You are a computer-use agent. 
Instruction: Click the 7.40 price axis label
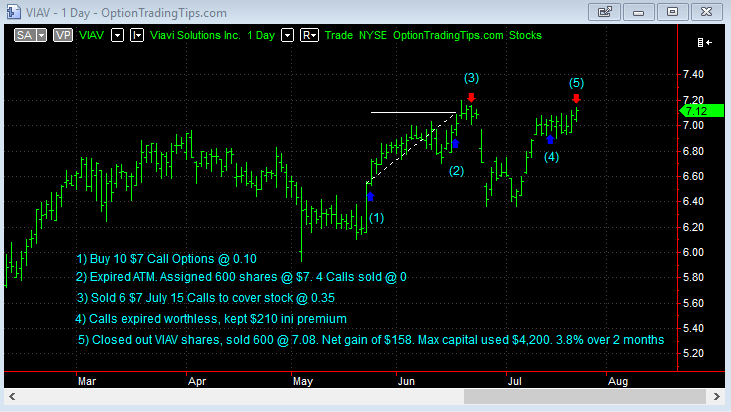693,75
